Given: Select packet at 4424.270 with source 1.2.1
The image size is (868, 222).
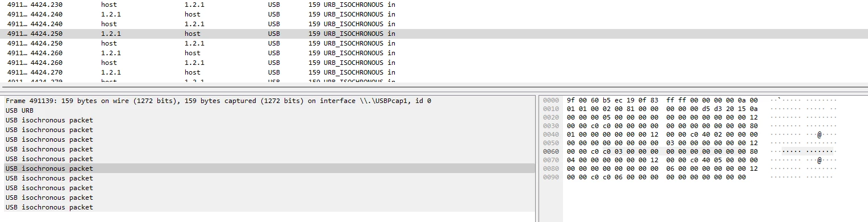Looking at the screenshot, I should (x=434, y=72).
